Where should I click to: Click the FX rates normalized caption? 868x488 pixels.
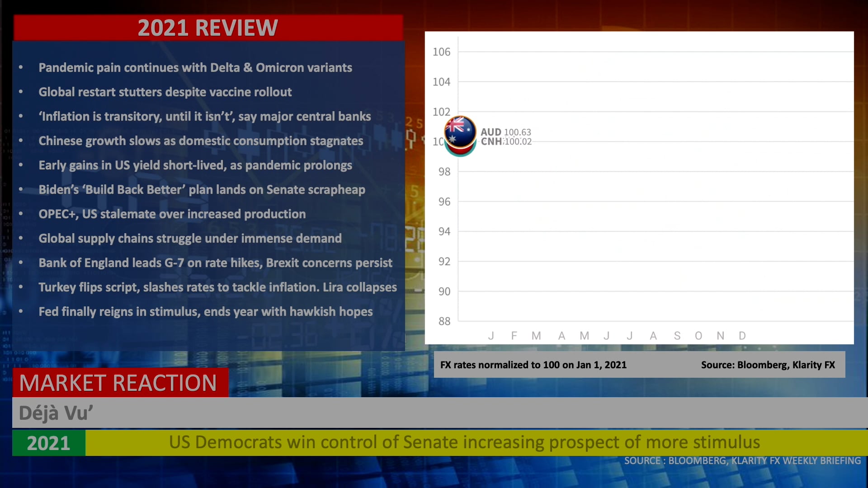[533, 365]
